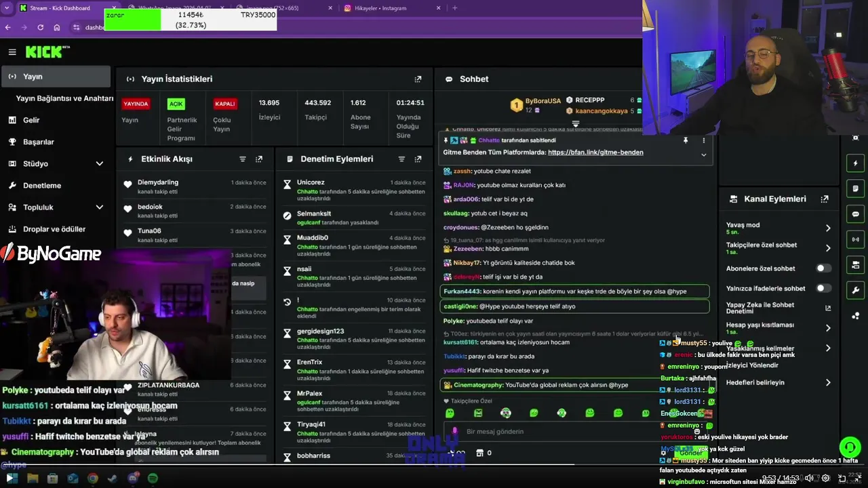This screenshot has height=488, width=868.
Task: Open browser home page
Action: [57, 27]
